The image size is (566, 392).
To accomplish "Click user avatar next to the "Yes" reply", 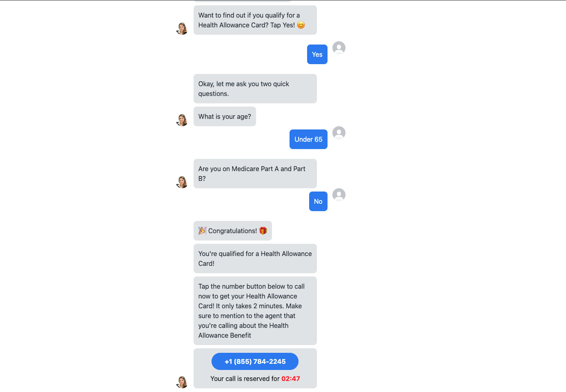I will pos(339,48).
